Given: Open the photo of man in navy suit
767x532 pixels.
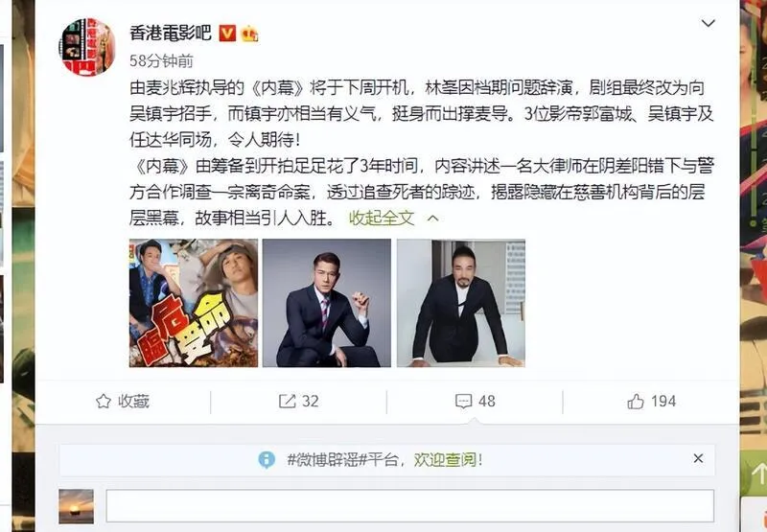Looking at the screenshot, I should click(327, 303).
